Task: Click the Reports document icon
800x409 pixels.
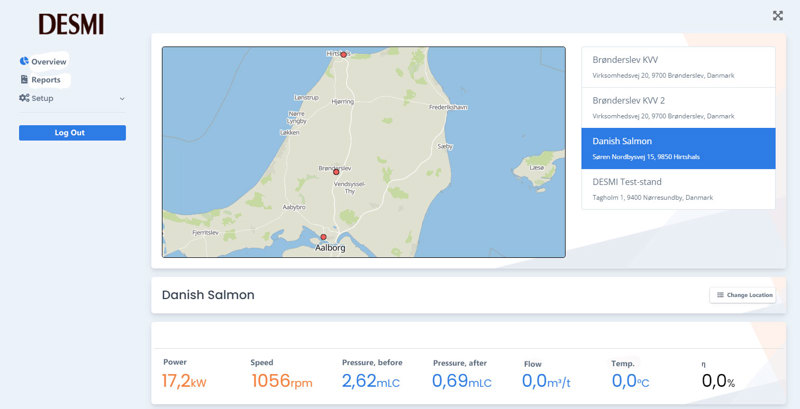Action: [24, 80]
